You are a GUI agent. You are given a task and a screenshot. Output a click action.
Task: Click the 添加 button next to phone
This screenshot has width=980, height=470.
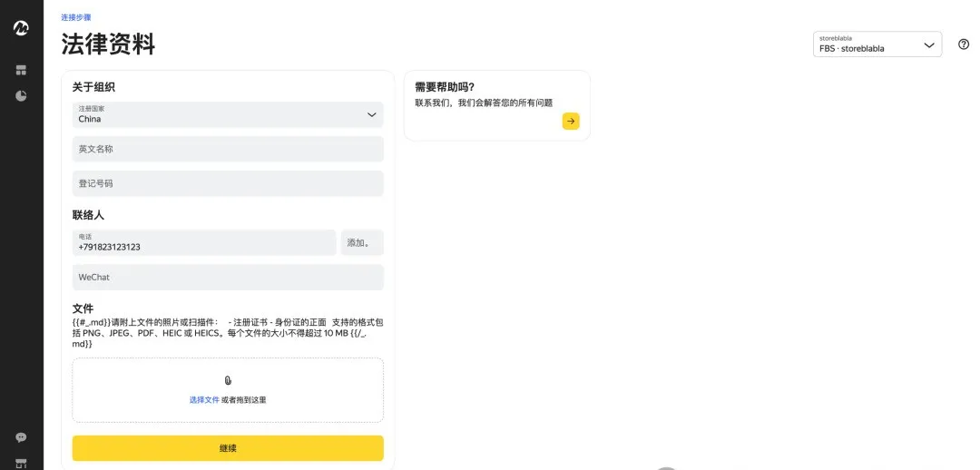[361, 242]
